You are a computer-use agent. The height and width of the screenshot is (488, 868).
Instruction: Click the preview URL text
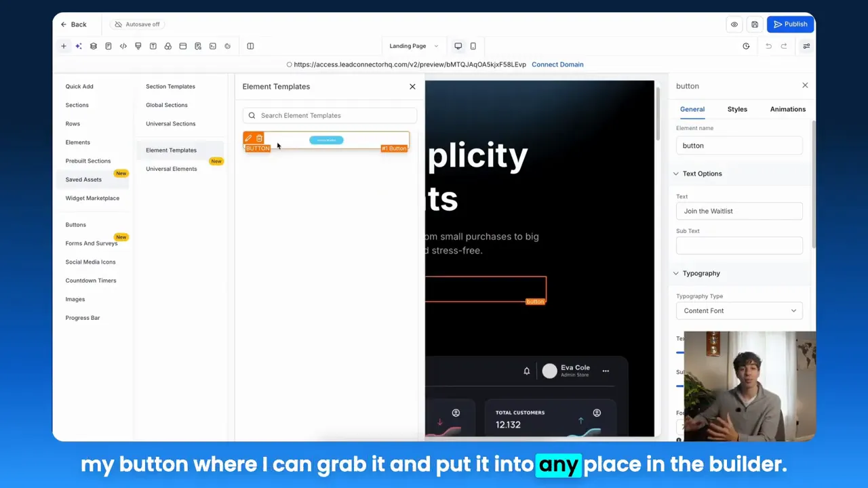(x=410, y=64)
